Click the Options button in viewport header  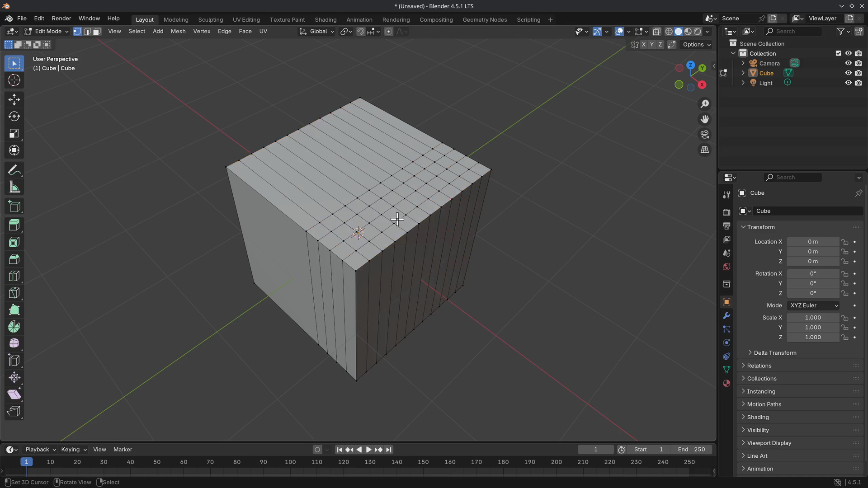click(x=696, y=44)
